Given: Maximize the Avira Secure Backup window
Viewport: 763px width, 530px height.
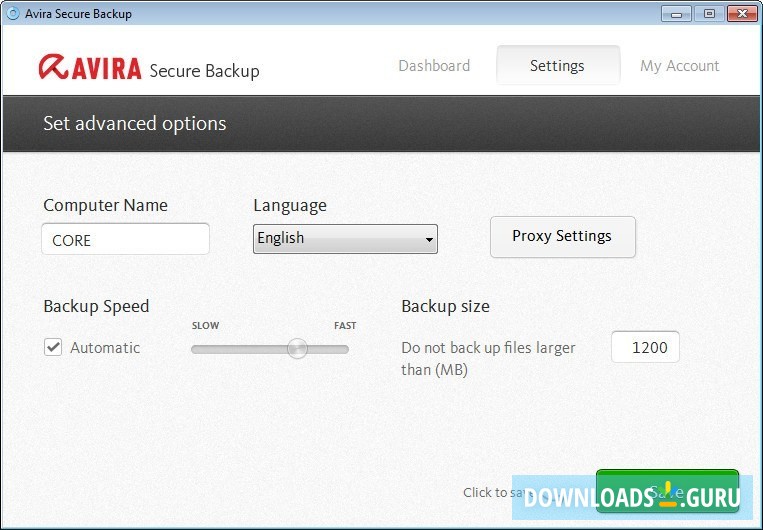Looking at the screenshot, I should 709,14.
